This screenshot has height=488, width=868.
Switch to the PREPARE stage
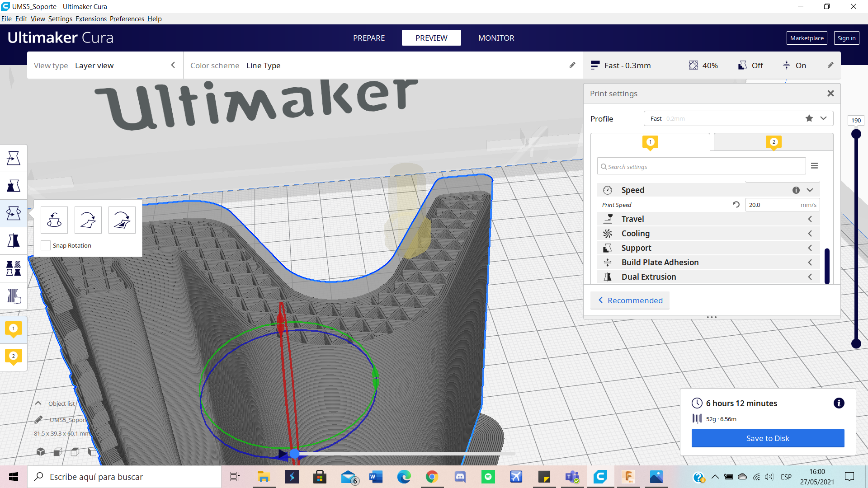click(369, 38)
